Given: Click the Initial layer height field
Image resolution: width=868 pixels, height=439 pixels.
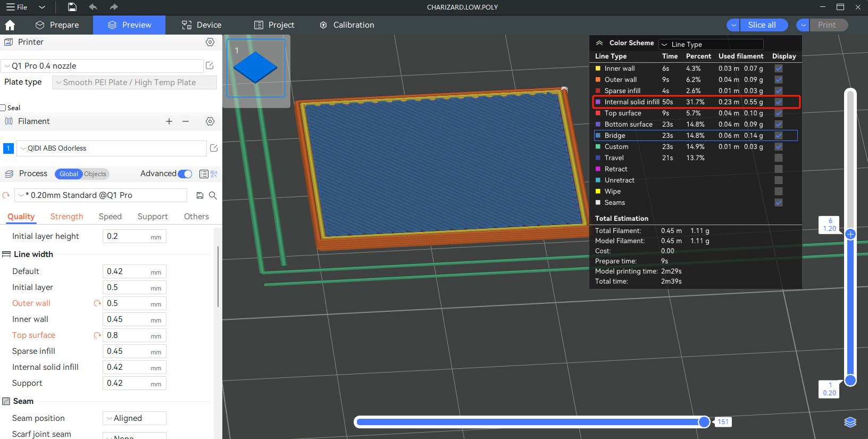Looking at the screenshot, I should [x=135, y=236].
